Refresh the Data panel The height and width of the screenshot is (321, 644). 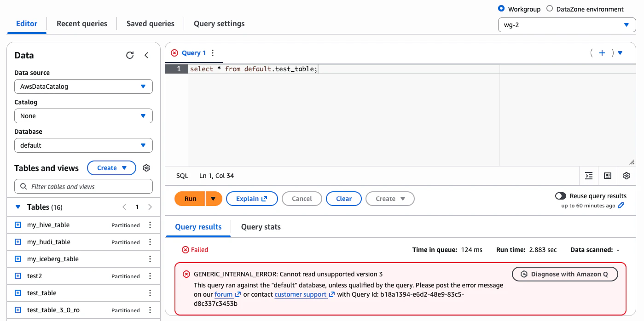coord(130,55)
